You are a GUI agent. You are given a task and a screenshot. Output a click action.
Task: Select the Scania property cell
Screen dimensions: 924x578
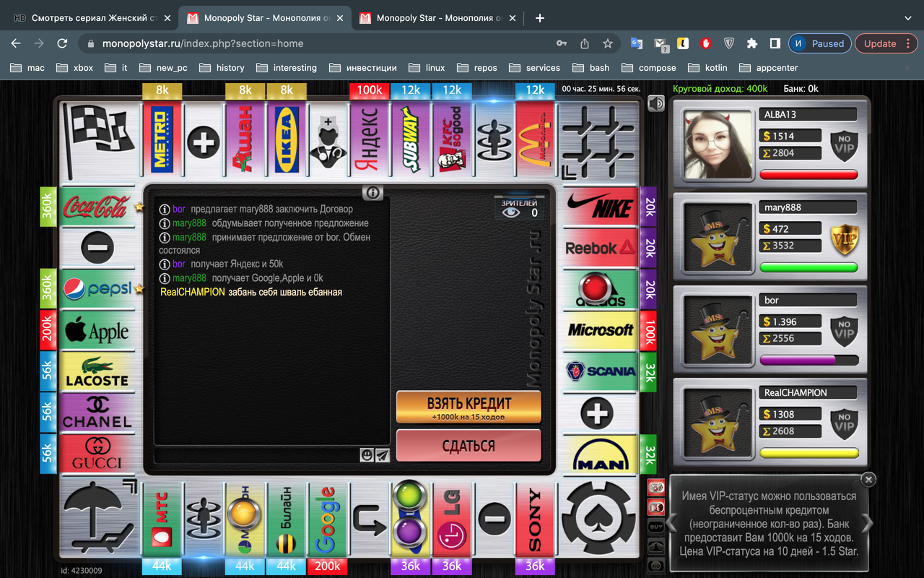[601, 371]
